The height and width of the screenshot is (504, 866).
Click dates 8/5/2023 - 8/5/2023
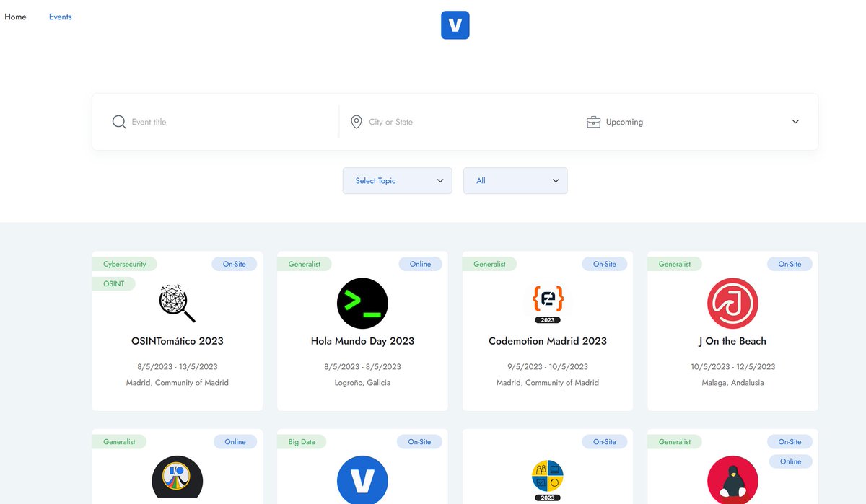[x=362, y=366]
